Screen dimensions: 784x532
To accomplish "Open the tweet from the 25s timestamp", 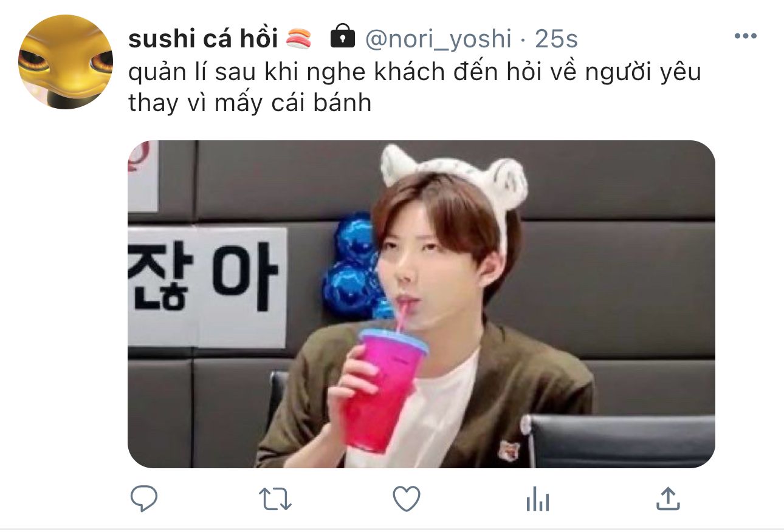I will coord(556,39).
